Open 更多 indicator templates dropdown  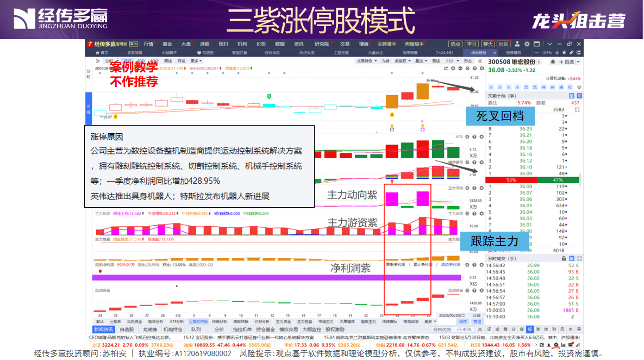(430, 322)
